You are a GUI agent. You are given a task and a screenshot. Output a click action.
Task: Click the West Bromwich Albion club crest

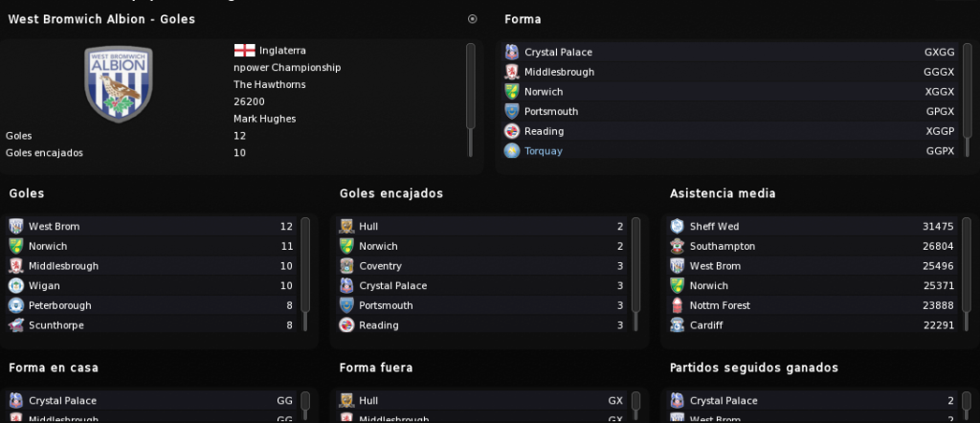(x=118, y=84)
